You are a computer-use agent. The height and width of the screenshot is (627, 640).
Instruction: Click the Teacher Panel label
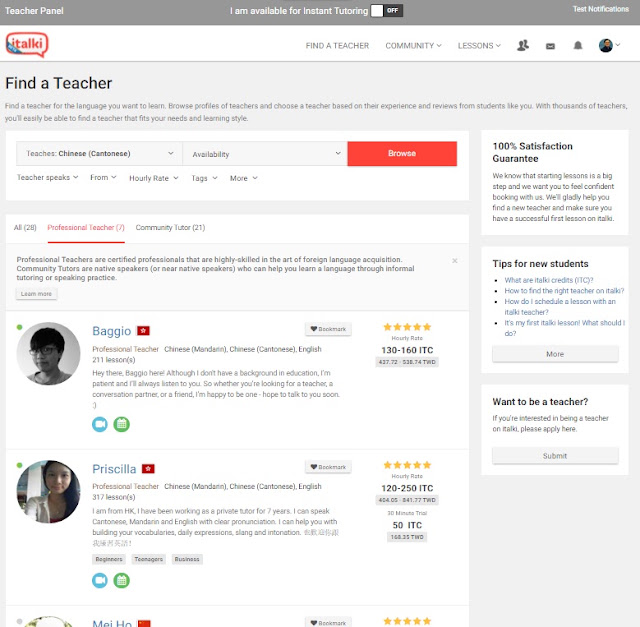coord(34,11)
